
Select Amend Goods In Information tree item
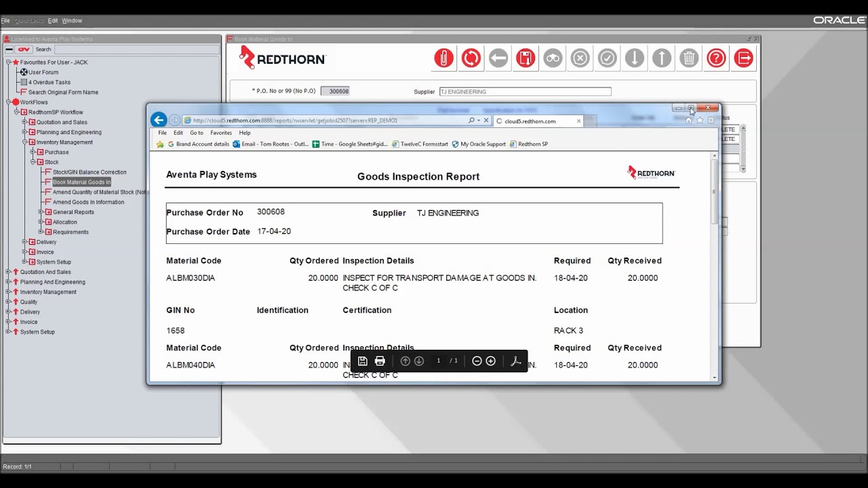point(89,202)
